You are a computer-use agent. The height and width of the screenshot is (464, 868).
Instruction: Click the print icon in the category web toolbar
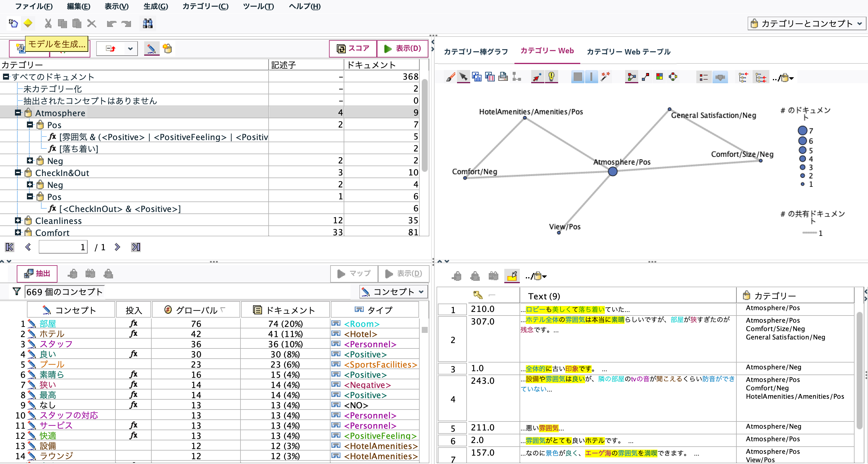[x=503, y=77]
